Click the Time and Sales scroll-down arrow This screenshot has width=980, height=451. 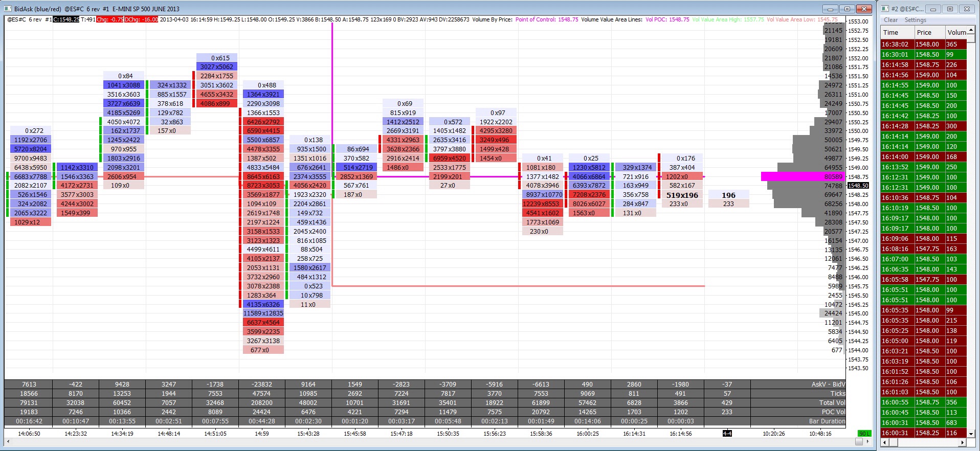971,434
